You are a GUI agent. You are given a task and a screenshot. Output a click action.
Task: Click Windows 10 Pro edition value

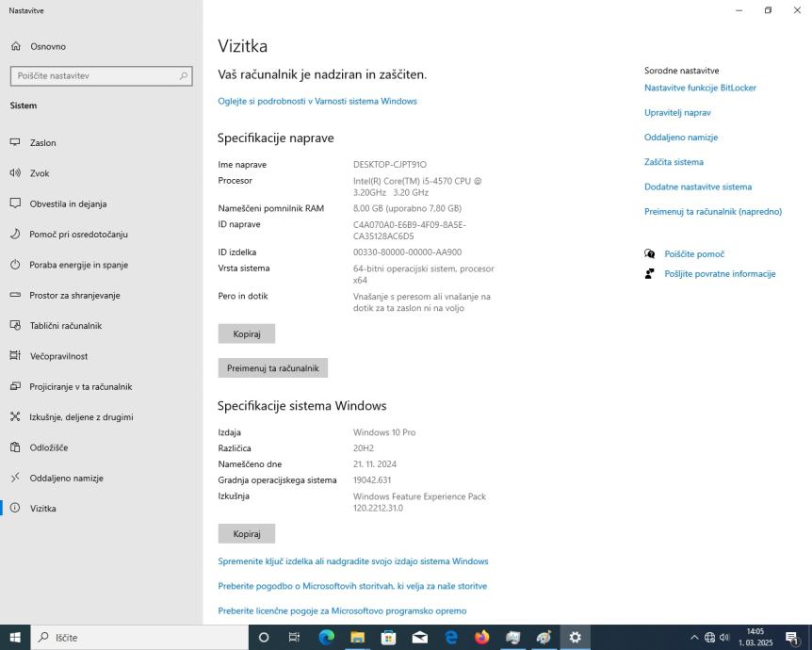384,432
